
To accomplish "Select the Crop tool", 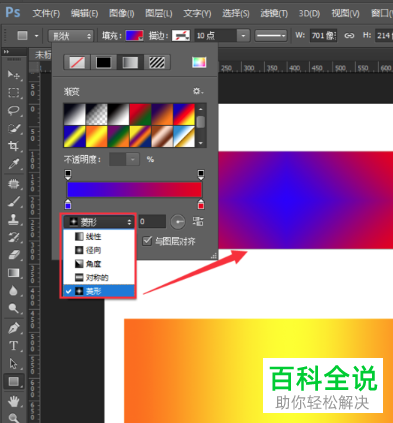I will (13, 146).
